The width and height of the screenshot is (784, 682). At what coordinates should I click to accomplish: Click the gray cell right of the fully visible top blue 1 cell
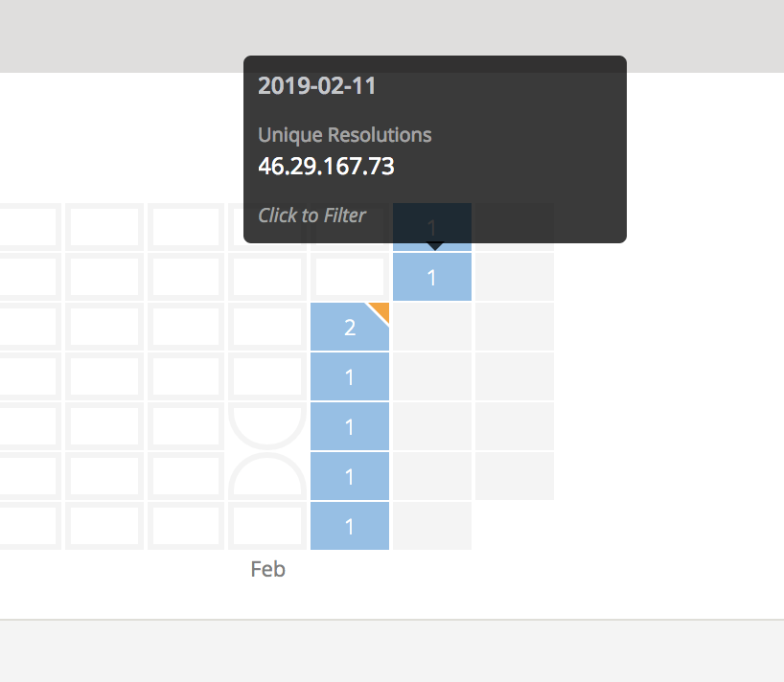pos(515,278)
